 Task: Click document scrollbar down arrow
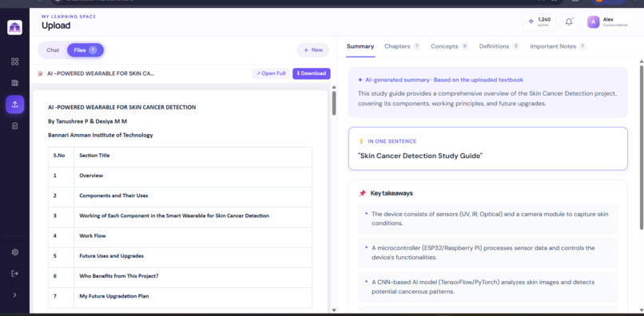[x=334, y=310]
